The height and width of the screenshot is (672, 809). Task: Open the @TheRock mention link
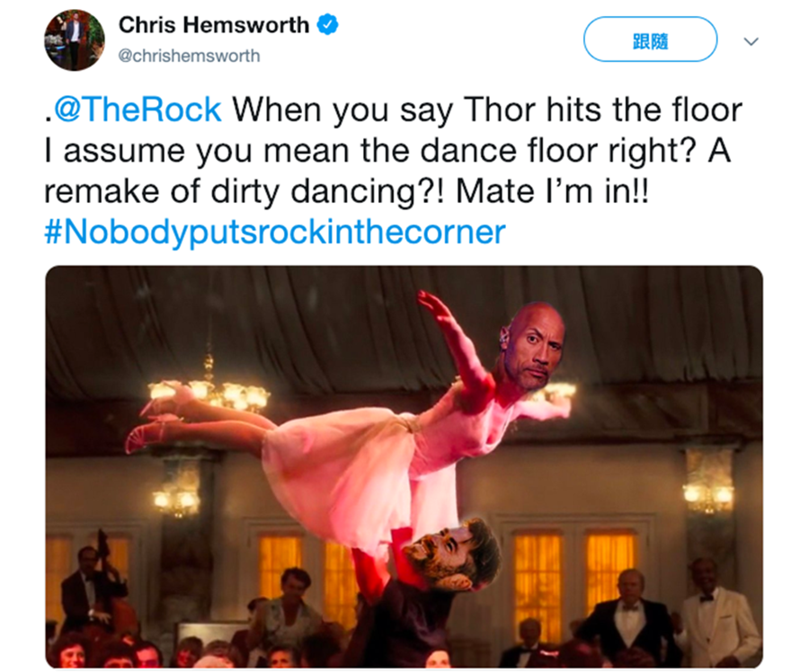click(x=138, y=110)
